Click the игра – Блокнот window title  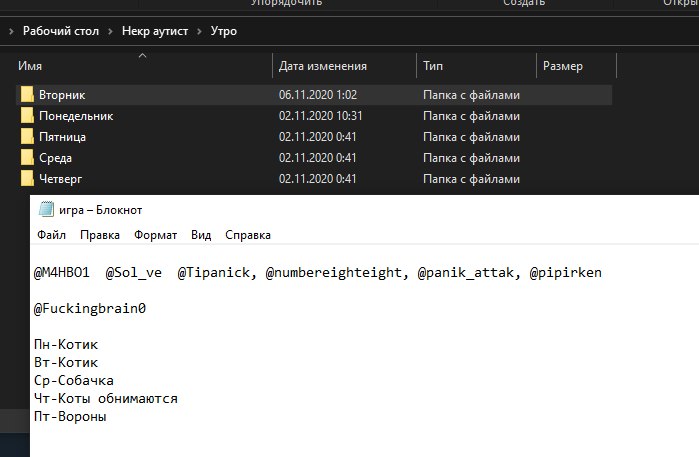click(x=101, y=210)
